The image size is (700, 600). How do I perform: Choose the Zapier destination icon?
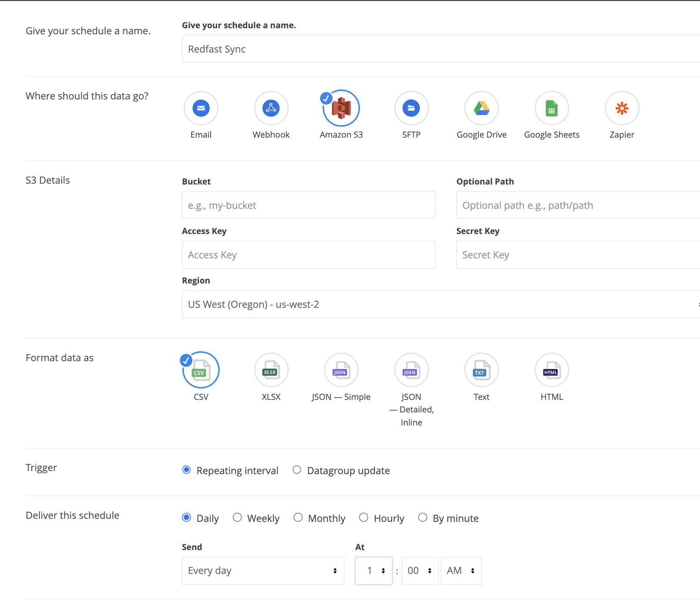pyautogui.click(x=622, y=108)
